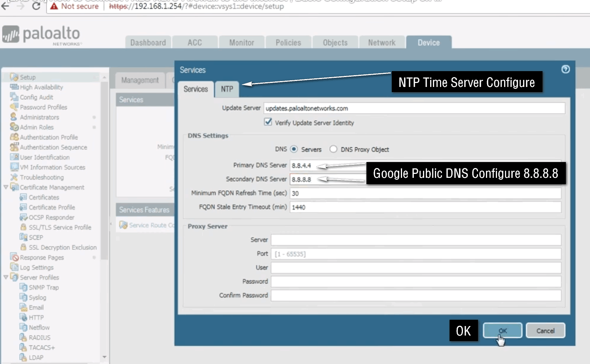
Task: Confirm the Services dialog with OK
Action: [x=503, y=331]
